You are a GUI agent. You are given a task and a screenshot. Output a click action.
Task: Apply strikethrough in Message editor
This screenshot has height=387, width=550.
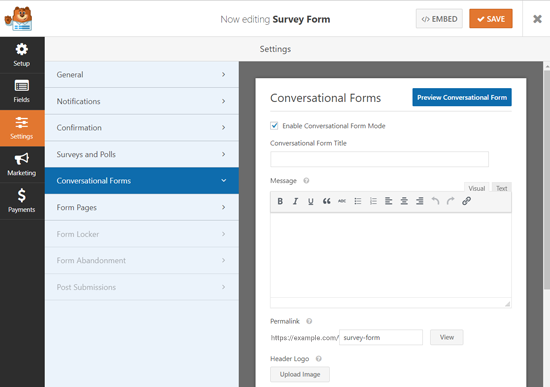pyautogui.click(x=342, y=201)
